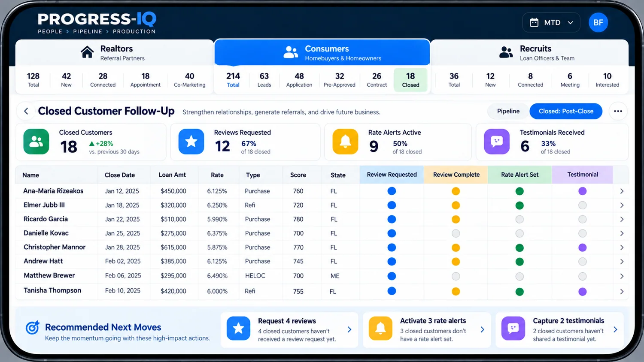Click star icon on Request 4 reviews card

[238, 329]
